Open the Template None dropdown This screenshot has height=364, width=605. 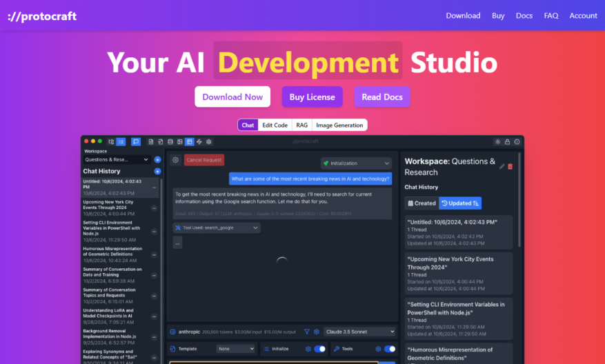point(235,349)
